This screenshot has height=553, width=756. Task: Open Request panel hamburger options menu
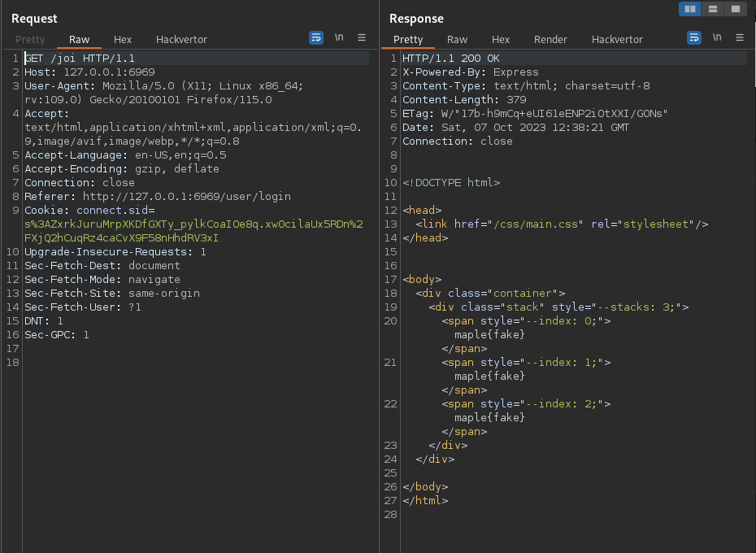tap(362, 37)
